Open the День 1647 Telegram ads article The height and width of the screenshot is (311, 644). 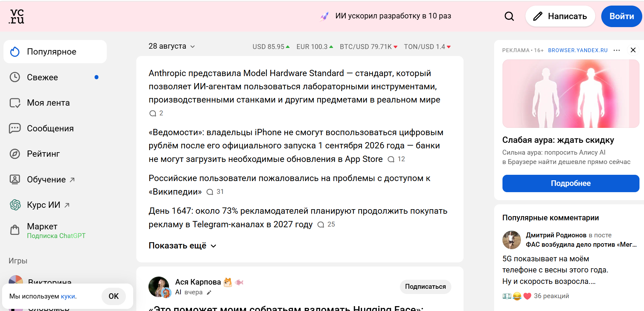298,218
